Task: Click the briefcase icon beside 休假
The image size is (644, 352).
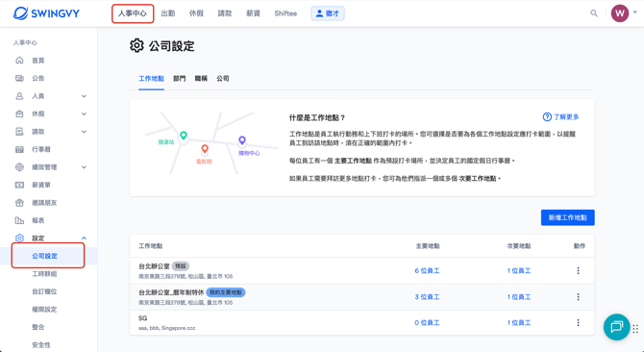Action: point(19,113)
